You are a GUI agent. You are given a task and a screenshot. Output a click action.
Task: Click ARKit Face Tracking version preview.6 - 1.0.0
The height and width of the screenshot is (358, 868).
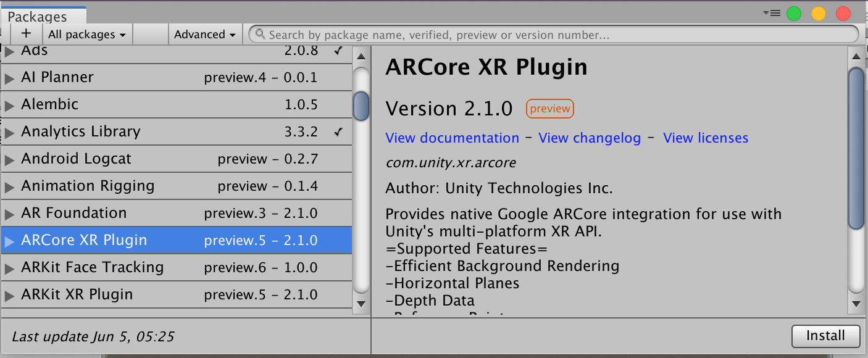(x=261, y=268)
